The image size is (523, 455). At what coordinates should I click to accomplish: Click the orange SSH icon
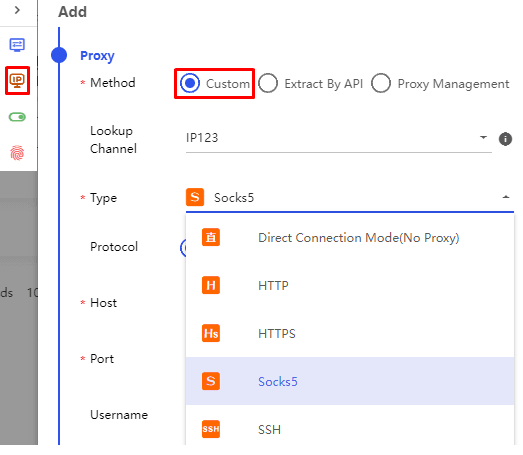(211, 429)
